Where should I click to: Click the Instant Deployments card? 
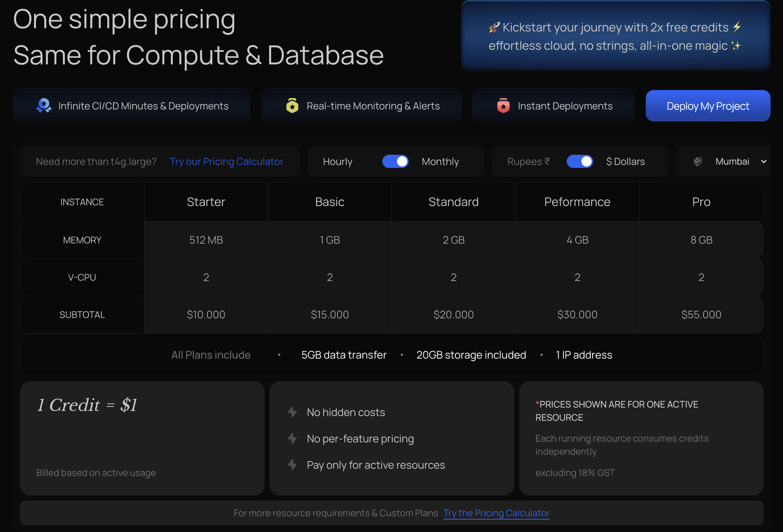[x=553, y=106]
